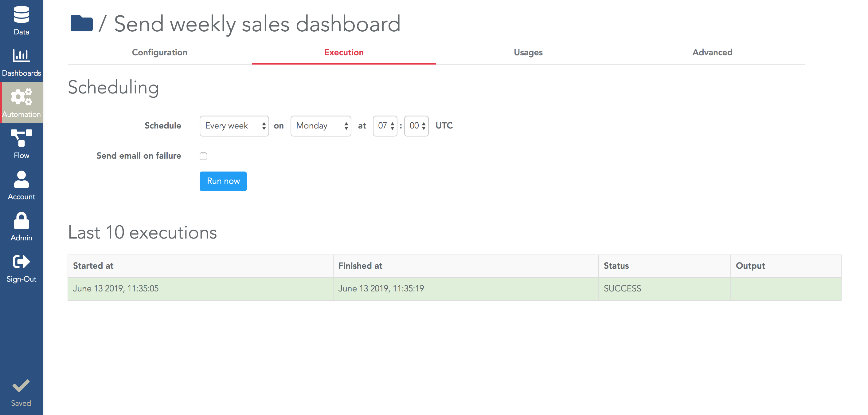This screenshot has height=415, width=868.
Task: Switch to the Usages tab
Action: click(x=528, y=52)
